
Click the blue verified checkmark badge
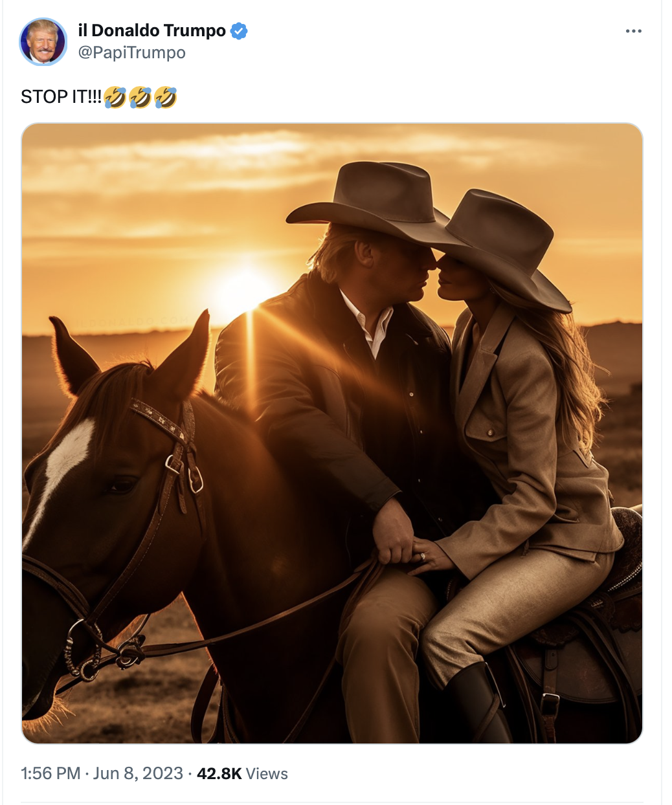click(x=239, y=30)
